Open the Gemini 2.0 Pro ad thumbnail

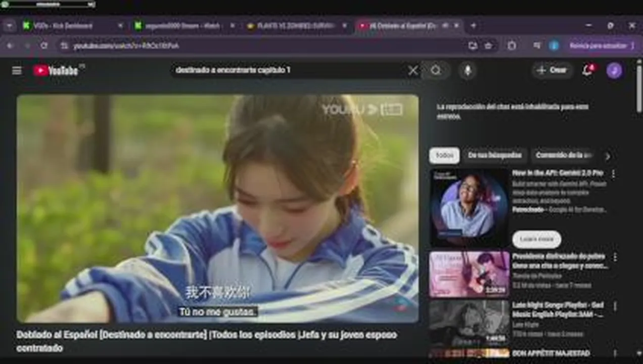[470, 207]
